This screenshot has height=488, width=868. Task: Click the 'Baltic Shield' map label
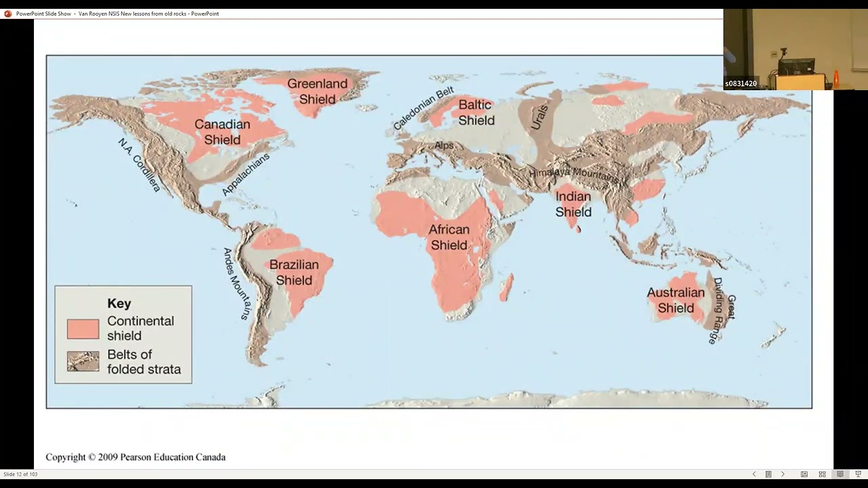476,113
